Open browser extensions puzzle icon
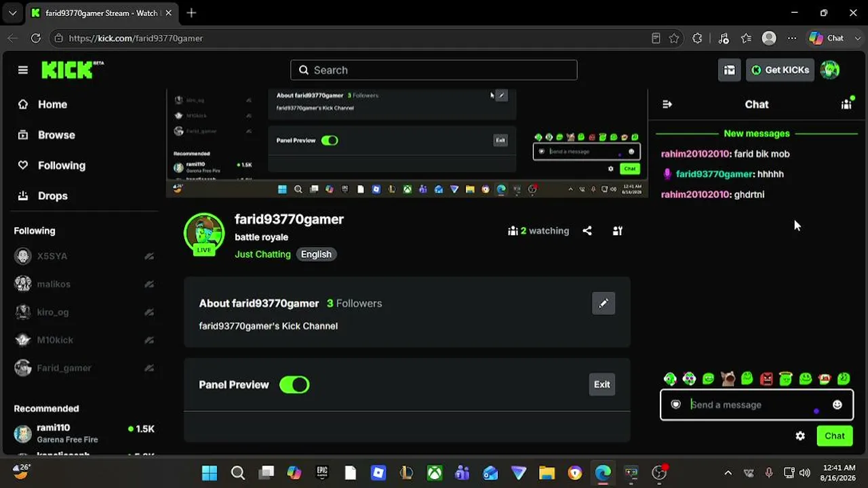The height and width of the screenshot is (488, 868). click(x=697, y=39)
